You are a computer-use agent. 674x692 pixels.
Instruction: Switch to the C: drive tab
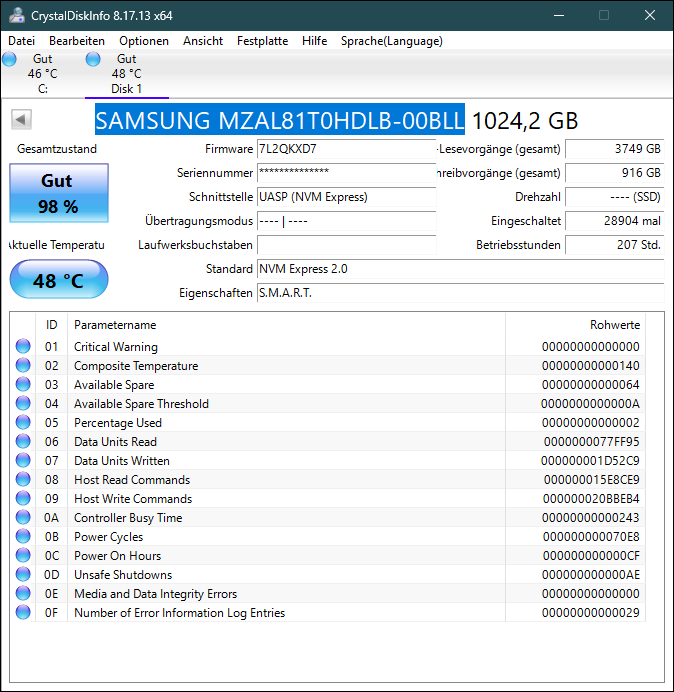pos(42,74)
